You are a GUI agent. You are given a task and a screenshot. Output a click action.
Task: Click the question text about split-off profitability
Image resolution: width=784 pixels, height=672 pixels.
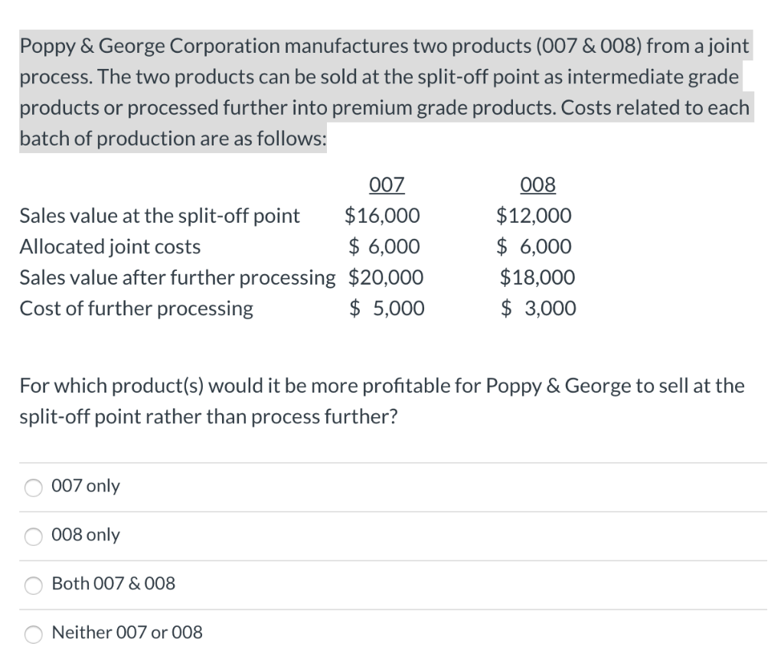pyautogui.click(x=381, y=401)
